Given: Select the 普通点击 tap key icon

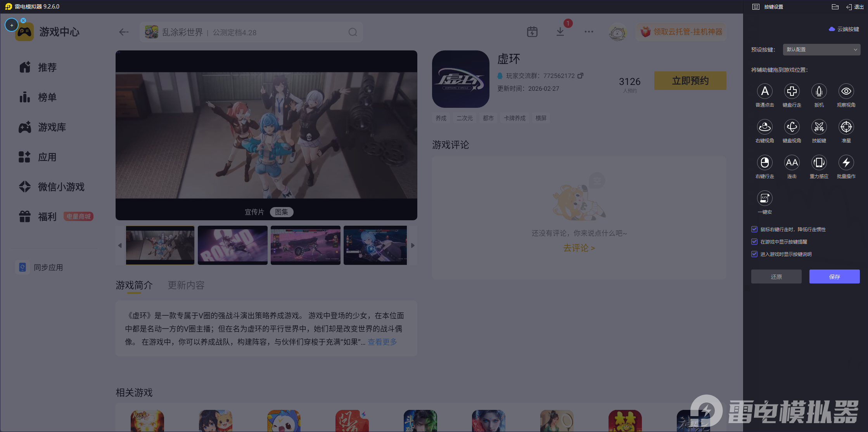Looking at the screenshot, I should click(764, 92).
